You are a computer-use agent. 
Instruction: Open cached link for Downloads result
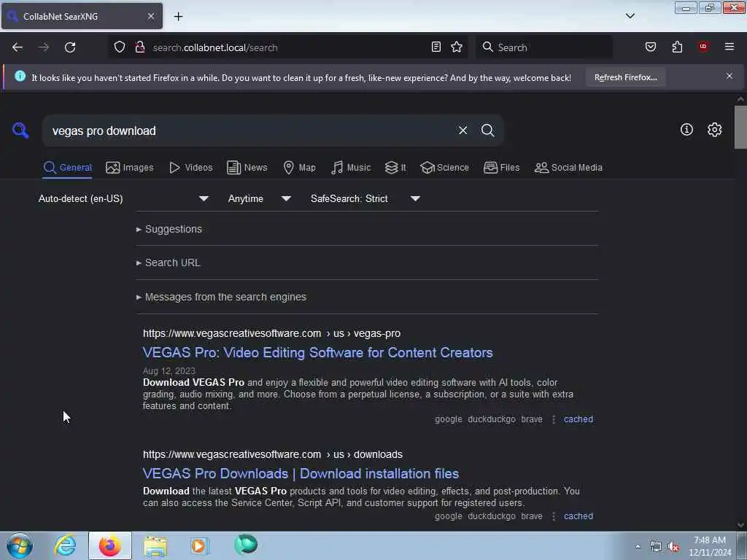click(x=578, y=516)
